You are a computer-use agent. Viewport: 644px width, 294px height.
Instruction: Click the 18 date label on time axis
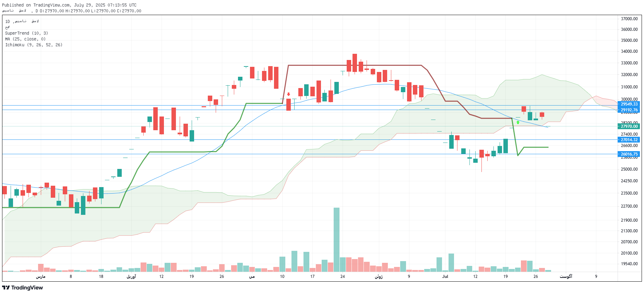pyautogui.click(x=101, y=277)
